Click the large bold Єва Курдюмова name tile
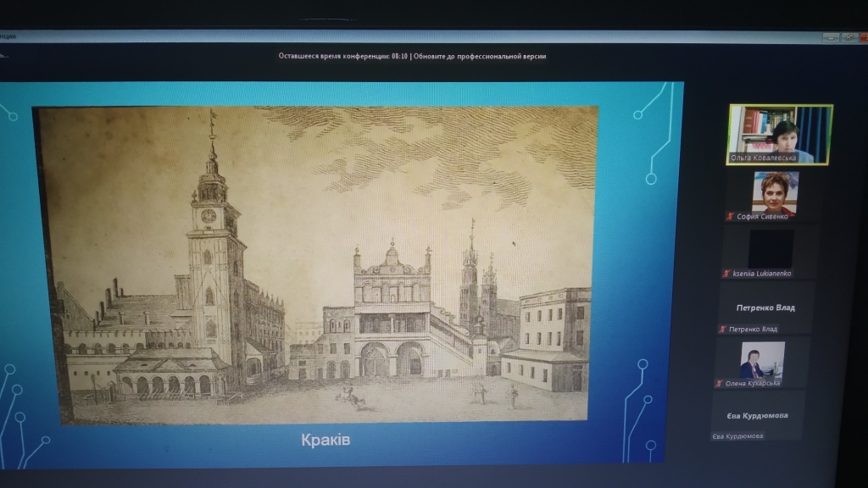 (x=757, y=415)
